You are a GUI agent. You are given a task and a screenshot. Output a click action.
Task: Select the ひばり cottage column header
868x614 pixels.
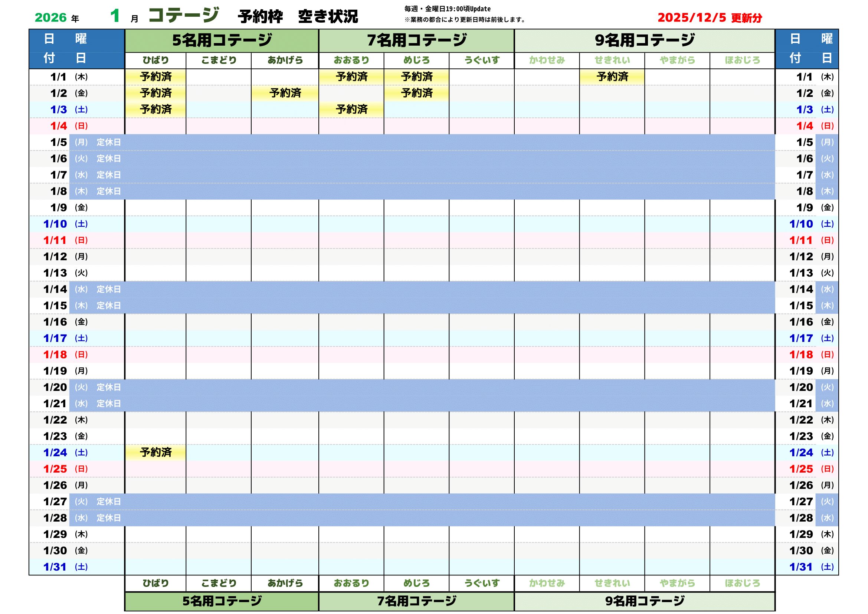pyautogui.click(x=156, y=60)
